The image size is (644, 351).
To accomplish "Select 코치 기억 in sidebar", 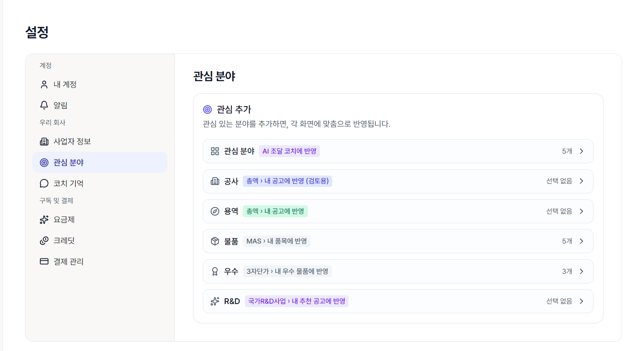I will [100, 183].
